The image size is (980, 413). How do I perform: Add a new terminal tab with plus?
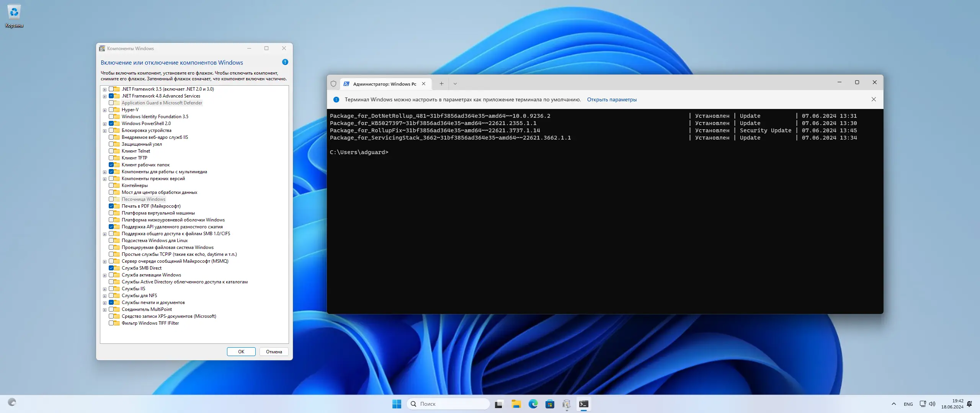click(x=441, y=84)
